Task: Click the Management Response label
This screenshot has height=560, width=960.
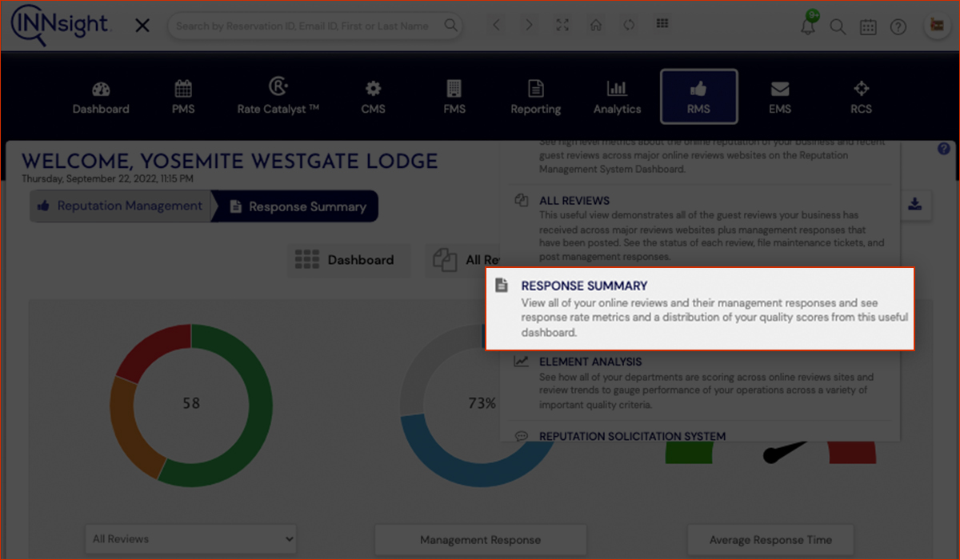Action: 481,540
